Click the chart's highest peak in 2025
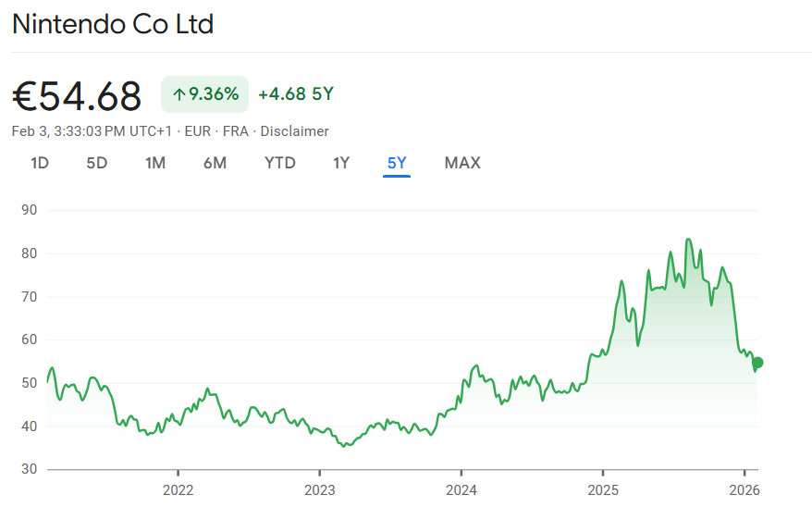Screen dimensions: 812x507 point(688,240)
